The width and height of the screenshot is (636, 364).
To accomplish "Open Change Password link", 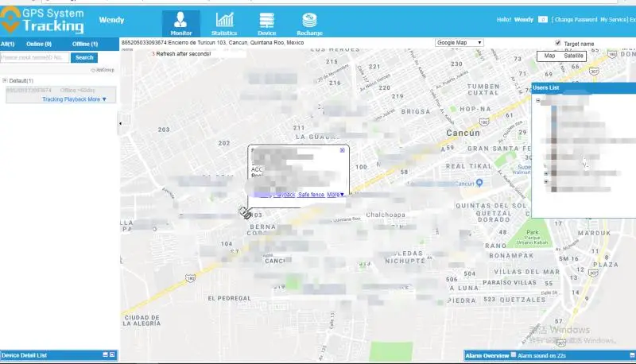I will click(x=576, y=19).
